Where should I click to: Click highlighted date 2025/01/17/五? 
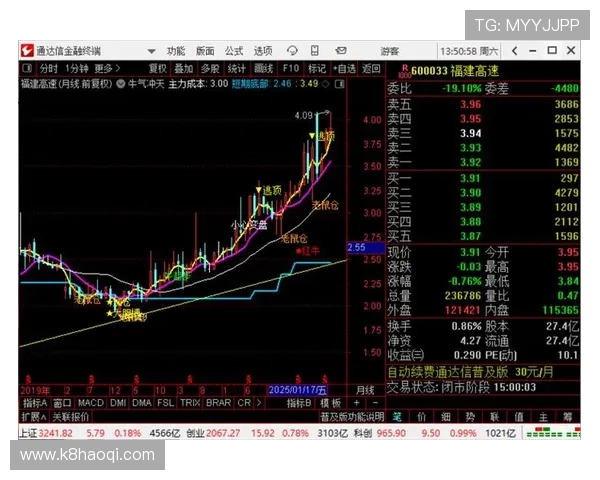298,390
